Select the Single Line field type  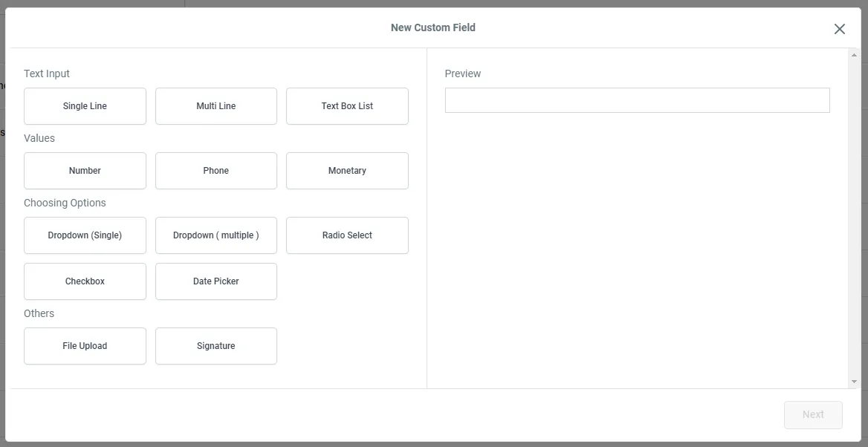85,106
